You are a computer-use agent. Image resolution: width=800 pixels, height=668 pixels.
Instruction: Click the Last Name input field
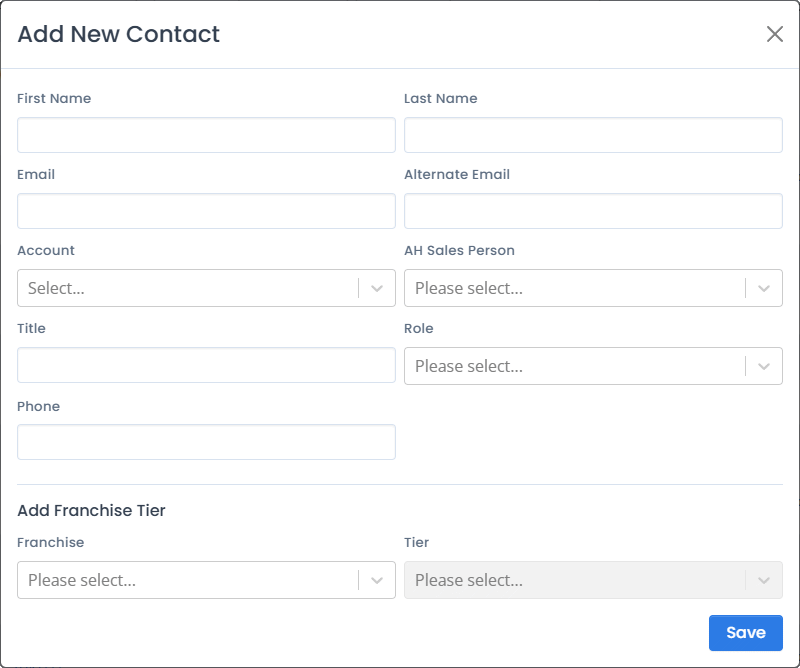[592, 135]
